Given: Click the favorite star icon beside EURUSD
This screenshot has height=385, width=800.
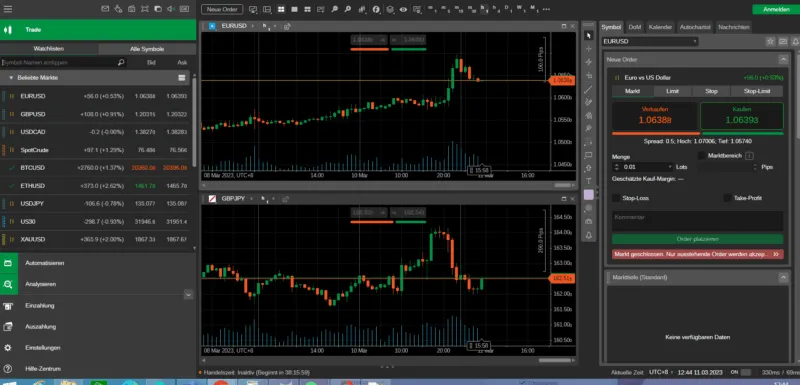Looking at the screenshot, I should tap(770, 41).
